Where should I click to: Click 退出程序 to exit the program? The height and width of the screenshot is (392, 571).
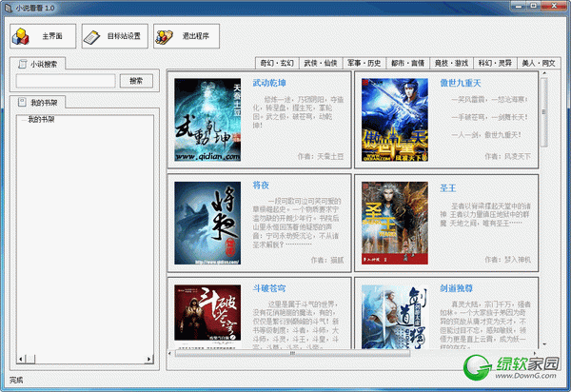pyautogui.click(x=187, y=36)
